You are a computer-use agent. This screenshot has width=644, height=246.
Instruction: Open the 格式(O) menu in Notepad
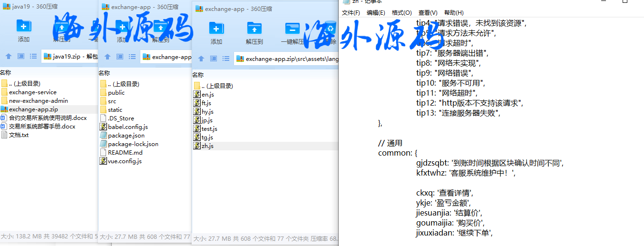(401, 13)
